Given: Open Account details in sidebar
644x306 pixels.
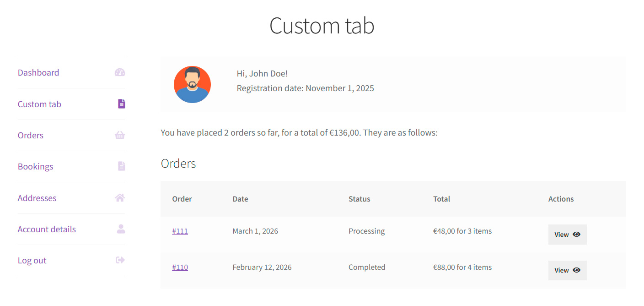Looking at the screenshot, I should pos(47,229).
